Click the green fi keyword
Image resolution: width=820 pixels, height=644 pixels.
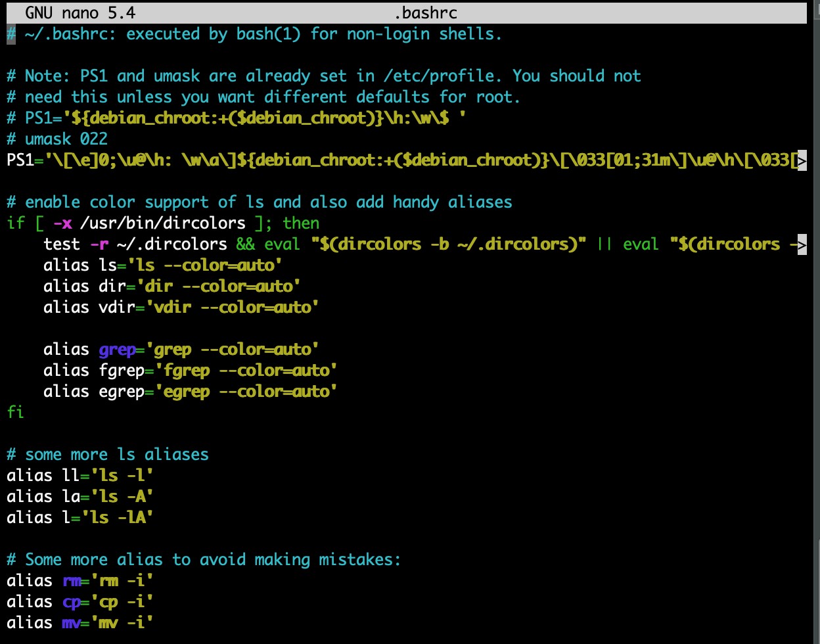click(15, 412)
